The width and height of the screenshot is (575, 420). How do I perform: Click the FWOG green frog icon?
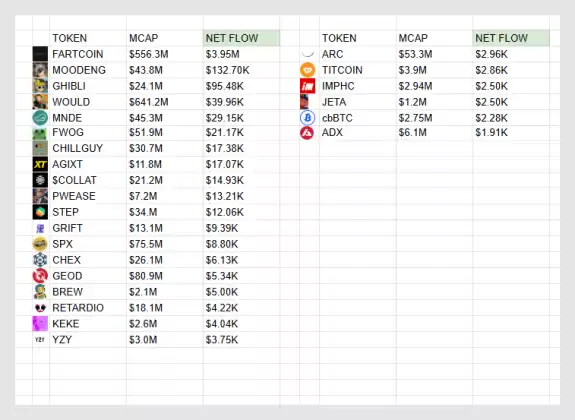tap(40, 133)
